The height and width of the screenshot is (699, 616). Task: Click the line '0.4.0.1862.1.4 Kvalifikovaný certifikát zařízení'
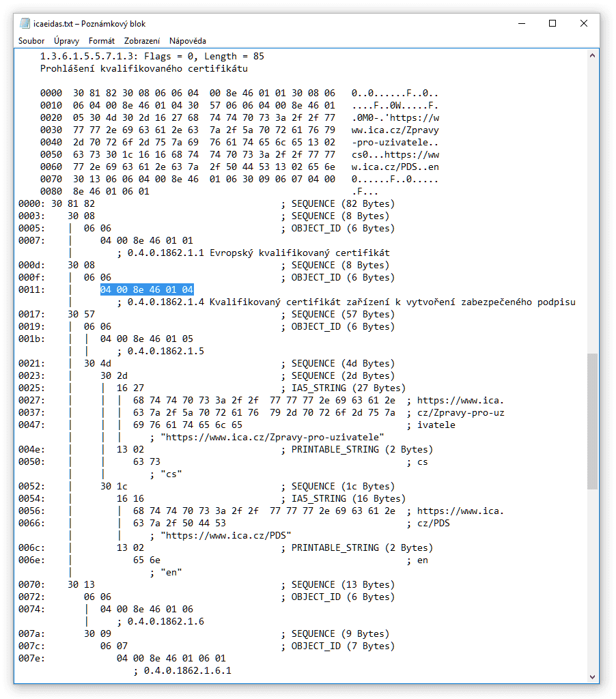click(346, 302)
